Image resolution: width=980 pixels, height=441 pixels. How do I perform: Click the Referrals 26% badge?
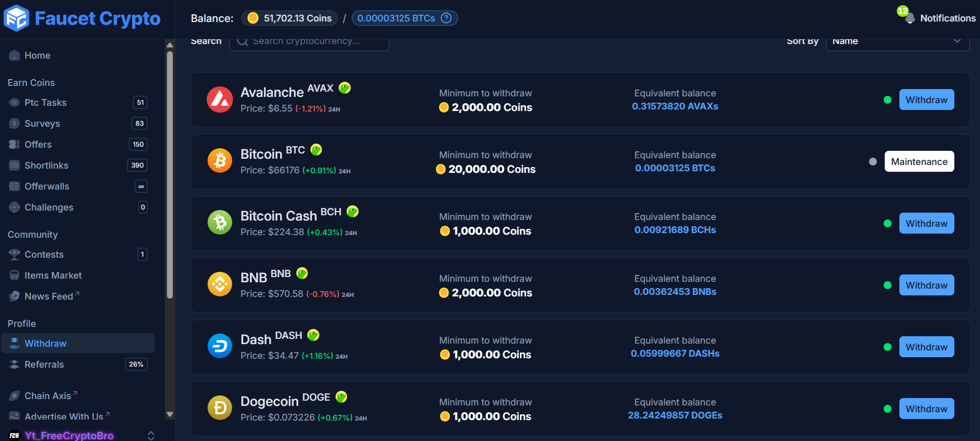point(136,365)
